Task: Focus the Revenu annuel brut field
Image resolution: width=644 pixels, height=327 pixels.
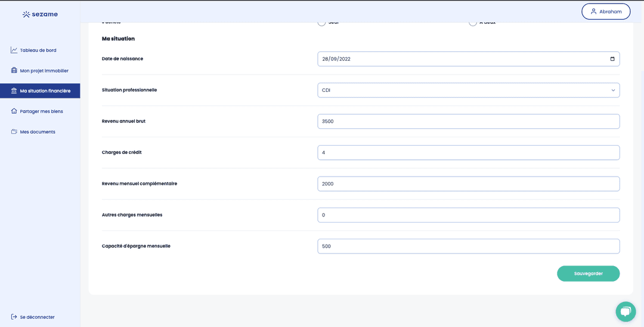Action: [468, 121]
